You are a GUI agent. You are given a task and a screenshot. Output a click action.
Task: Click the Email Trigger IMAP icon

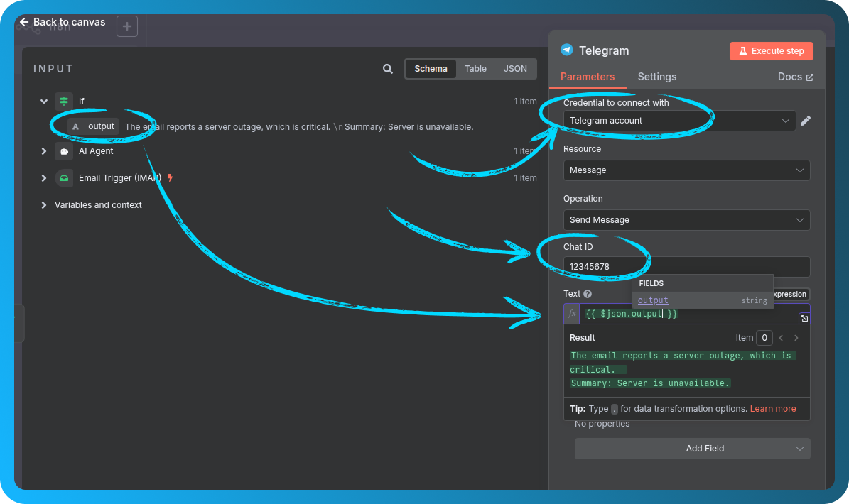(x=64, y=178)
